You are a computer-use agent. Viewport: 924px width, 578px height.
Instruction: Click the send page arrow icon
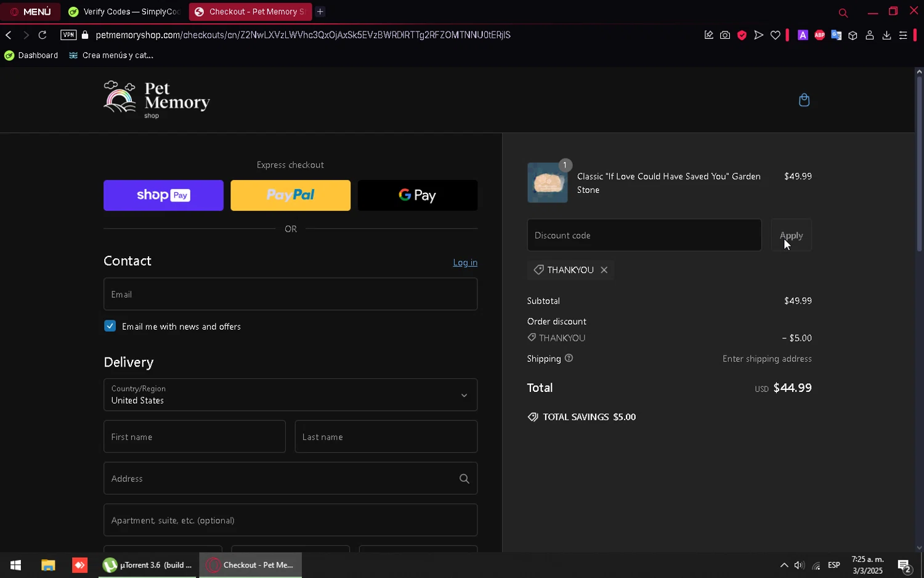point(759,35)
